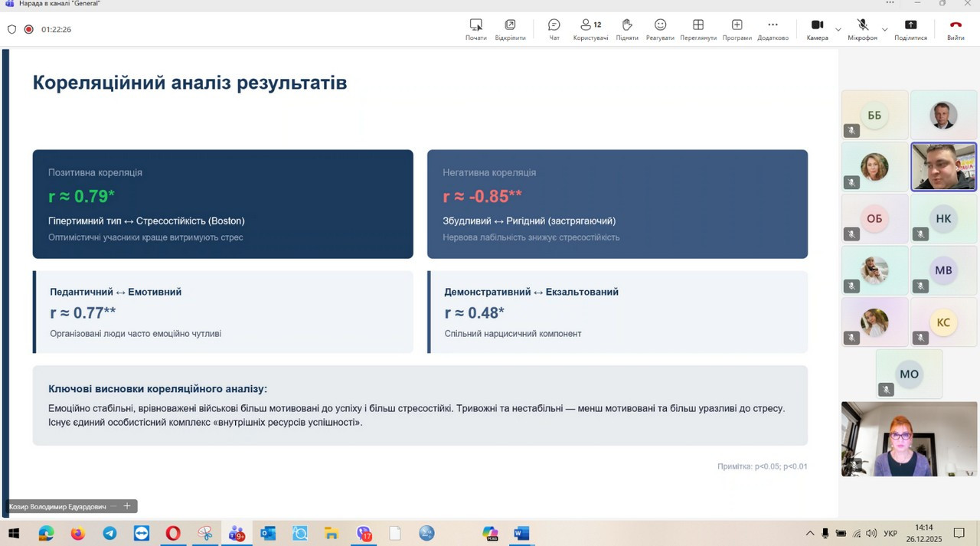Toggle the recording indicator button
The height and width of the screenshot is (546, 980).
pos(29,29)
